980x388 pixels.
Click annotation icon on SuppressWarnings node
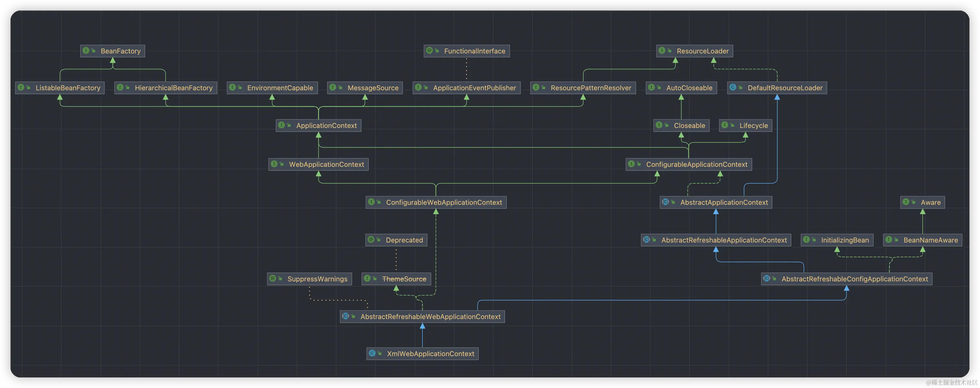click(x=273, y=279)
